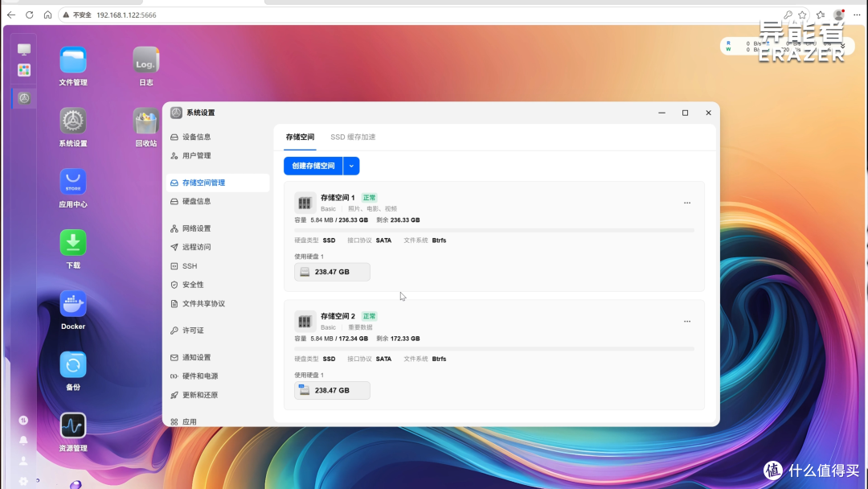868x489 pixels.
Task: Select 存储空间管理 in the sidebar
Action: coord(218,183)
